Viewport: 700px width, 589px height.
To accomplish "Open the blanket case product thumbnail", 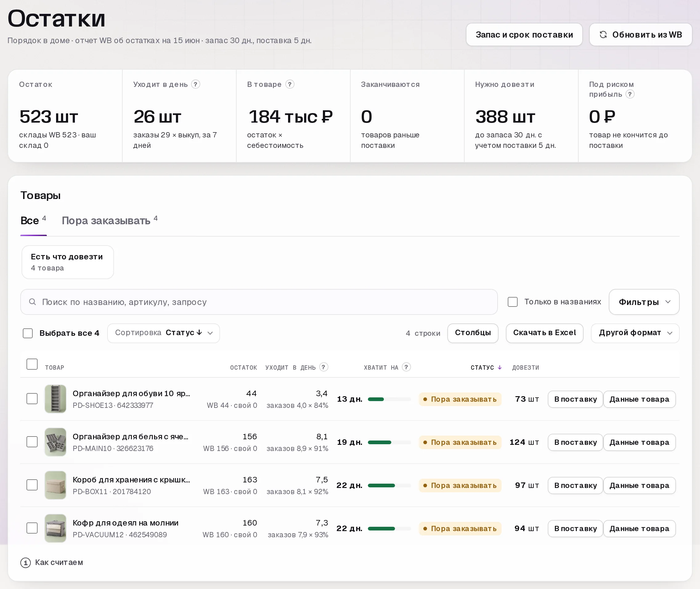I will point(55,528).
